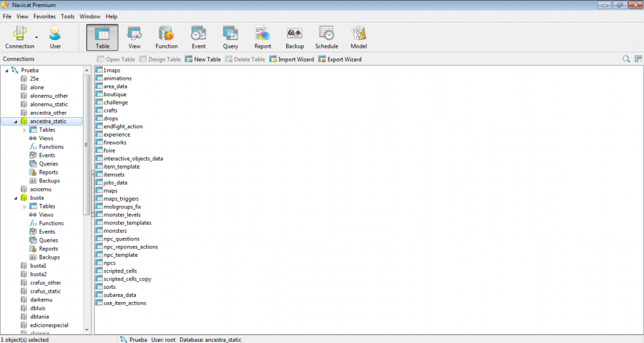Select the item_template table
The image size is (644, 343).
[x=118, y=167]
